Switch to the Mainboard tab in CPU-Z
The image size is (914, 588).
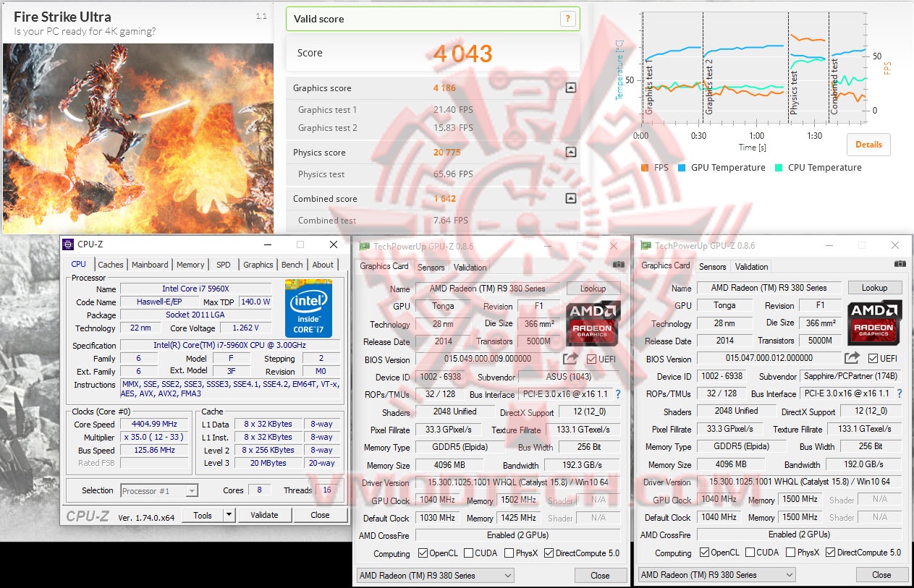click(150, 265)
